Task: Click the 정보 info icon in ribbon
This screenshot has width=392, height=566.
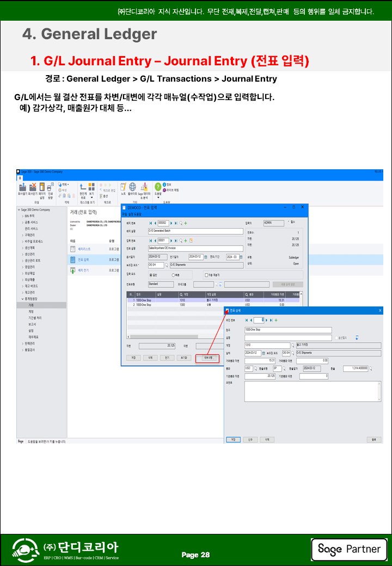Action: point(164,184)
